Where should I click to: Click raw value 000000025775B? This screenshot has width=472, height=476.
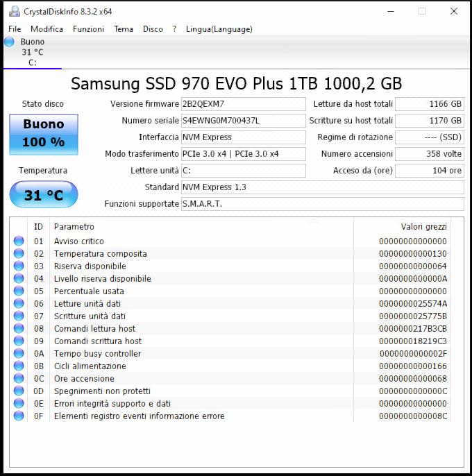coord(413,316)
